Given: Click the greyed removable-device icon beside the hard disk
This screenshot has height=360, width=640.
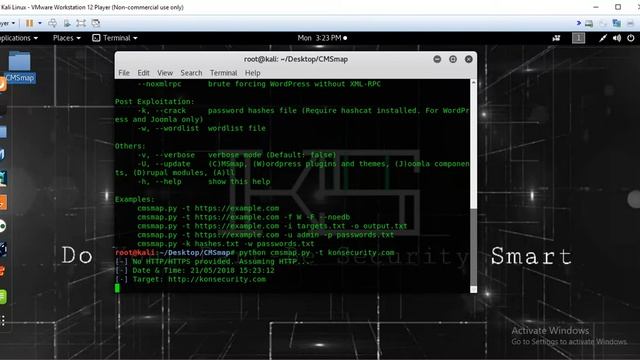Looking at the screenshot, I should click(603, 24).
